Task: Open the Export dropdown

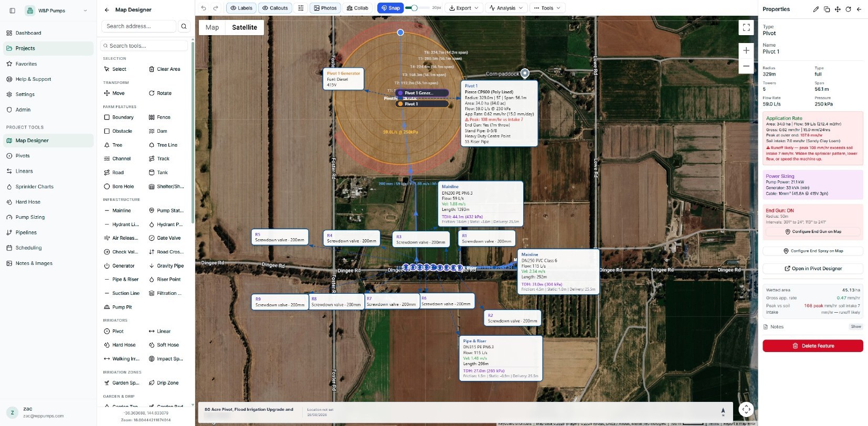Action: point(464,8)
